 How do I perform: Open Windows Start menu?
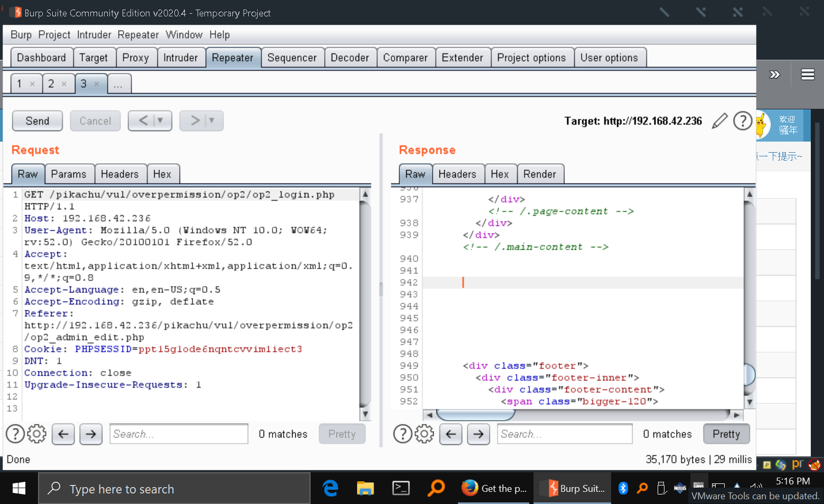pos(19,489)
